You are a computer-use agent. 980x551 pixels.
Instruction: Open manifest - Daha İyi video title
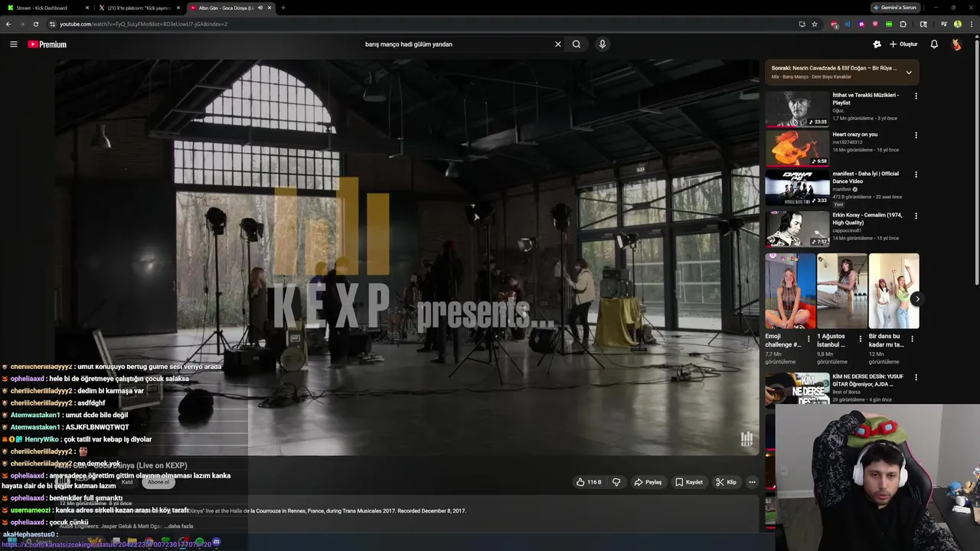pyautogui.click(x=865, y=177)
